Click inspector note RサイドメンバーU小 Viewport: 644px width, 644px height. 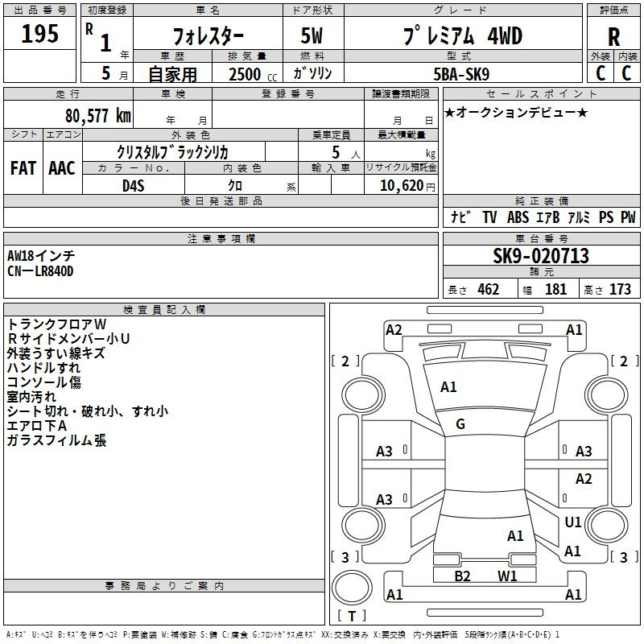(68, 339)
